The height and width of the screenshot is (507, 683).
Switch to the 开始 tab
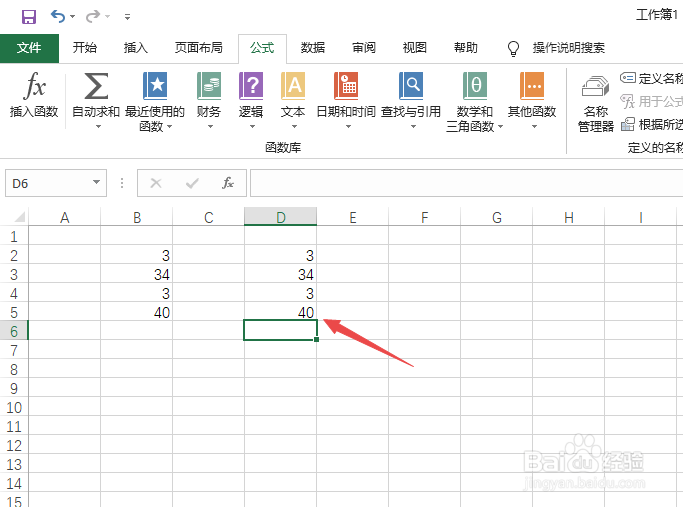pyautogui.click(x=85, y=47)
